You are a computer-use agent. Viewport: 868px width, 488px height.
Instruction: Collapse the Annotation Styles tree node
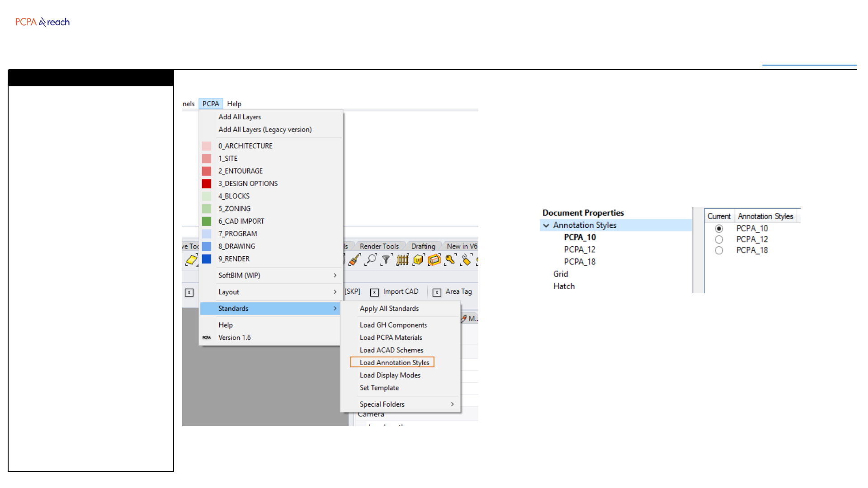pos(546,225)
